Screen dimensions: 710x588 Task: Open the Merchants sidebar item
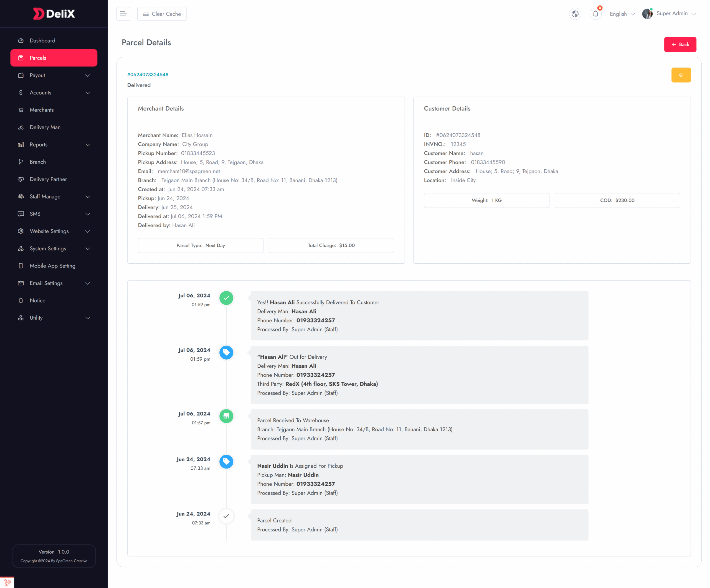[x=42, y=110]
